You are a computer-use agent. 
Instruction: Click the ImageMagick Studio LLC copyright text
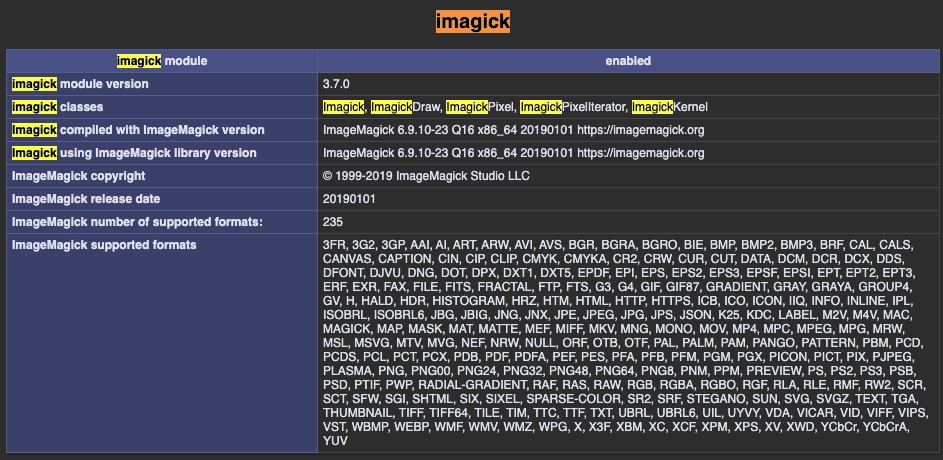pos(462,176)
